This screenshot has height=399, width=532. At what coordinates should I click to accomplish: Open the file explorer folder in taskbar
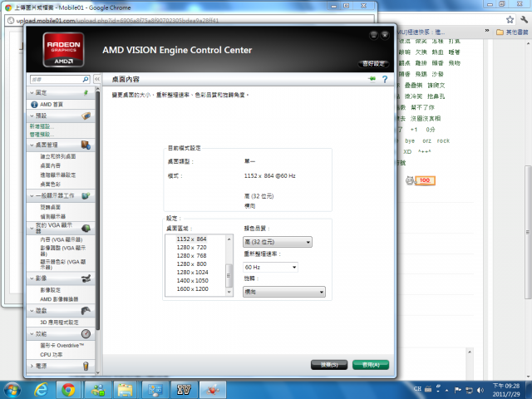[x=125, y=390]
